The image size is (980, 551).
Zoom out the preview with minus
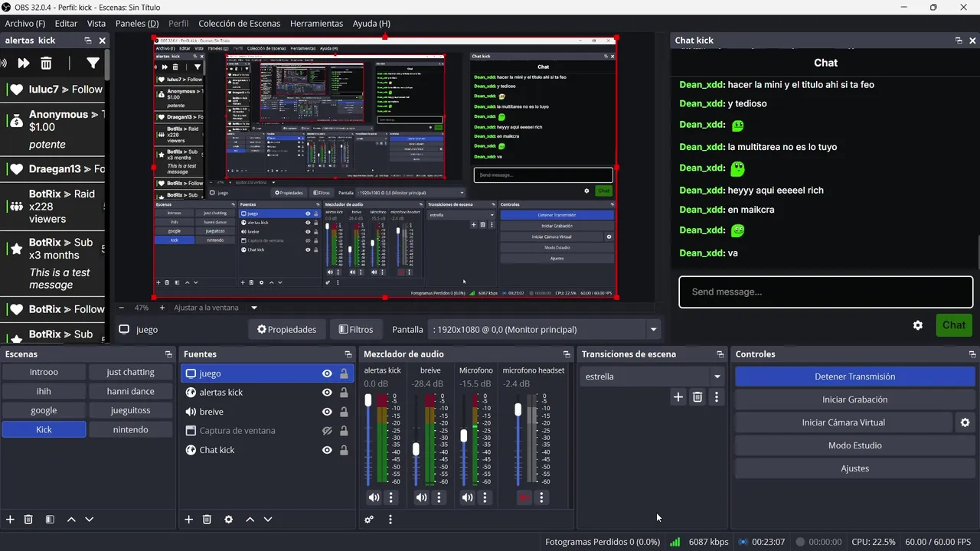click(121, 308)
